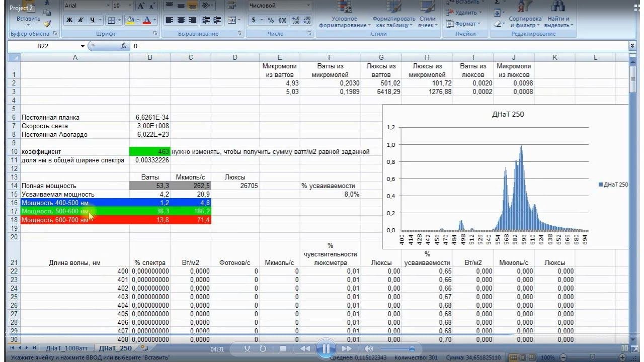644x362 pixels.
Task: Align text to the right
Action: tap(193, 20)
